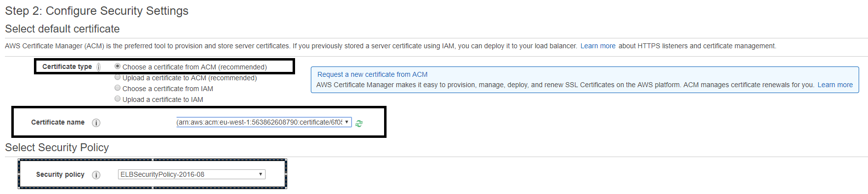
Task: Open Learn more link about HTTPS listeners
Action: (598, 46)
